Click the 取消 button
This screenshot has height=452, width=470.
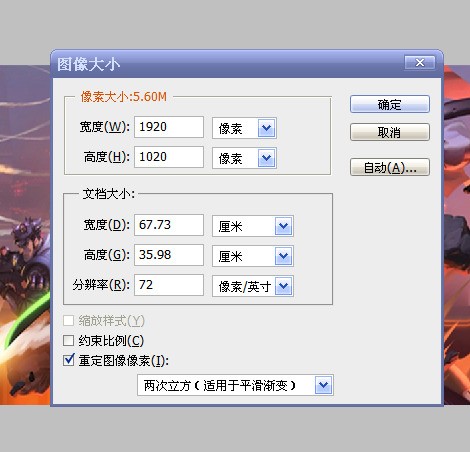[x=390, y=132]
